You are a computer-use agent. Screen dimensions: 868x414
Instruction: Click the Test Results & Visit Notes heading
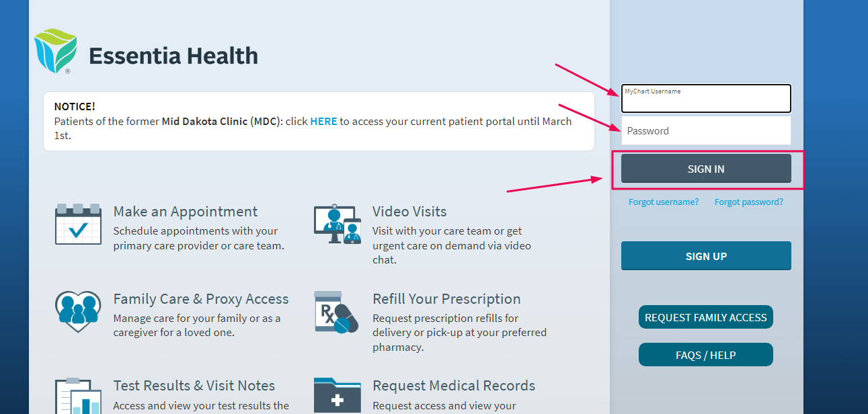click(x=194, y=386)
